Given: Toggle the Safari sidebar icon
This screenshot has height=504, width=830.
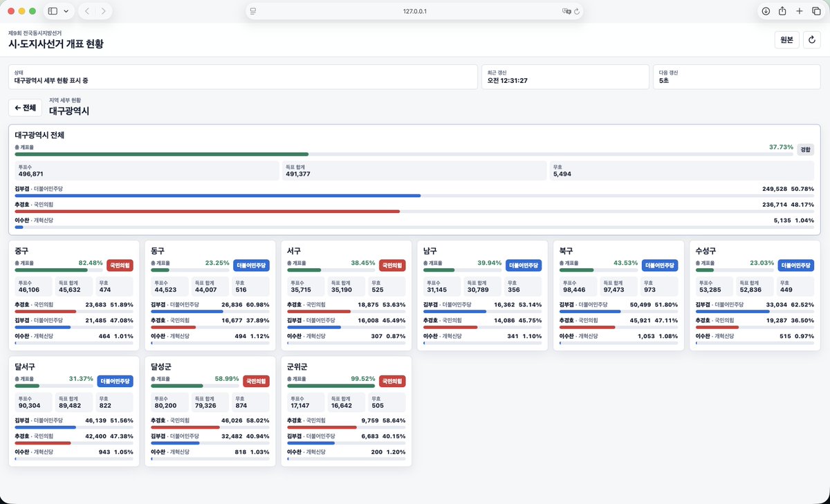Looking at the screenshot, I should pos(53,11).
